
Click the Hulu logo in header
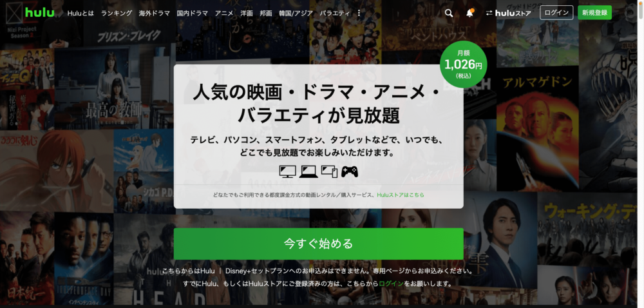pos(39,13)
